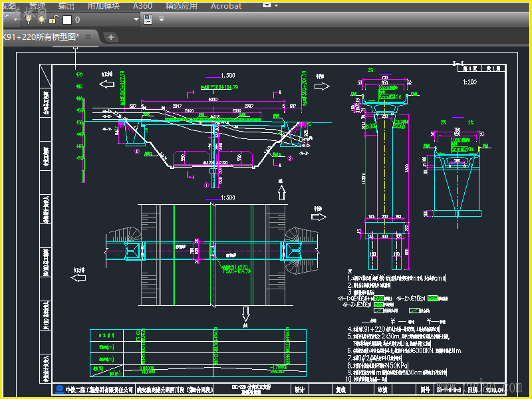Image resolution: width=532 pixels, height=399 pixels.
Task: Click the layer state icon beside layer dropdown
Action: [x=148, y=19]
